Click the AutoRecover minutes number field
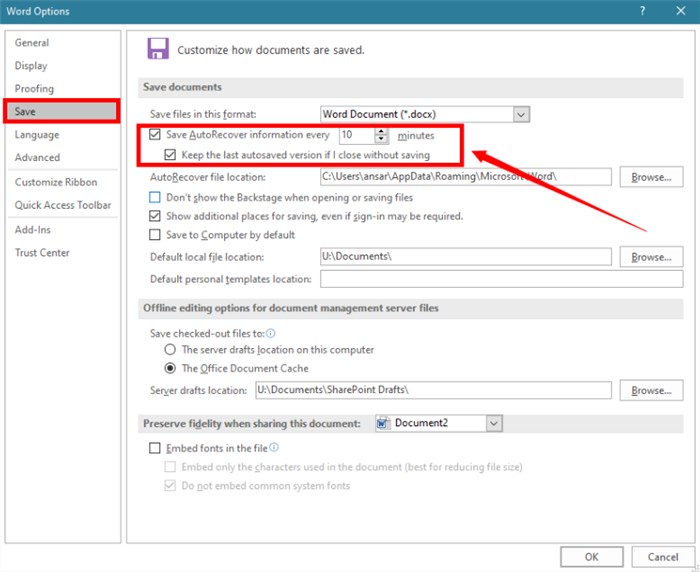The image size is (700, 572). click(357, 135)
